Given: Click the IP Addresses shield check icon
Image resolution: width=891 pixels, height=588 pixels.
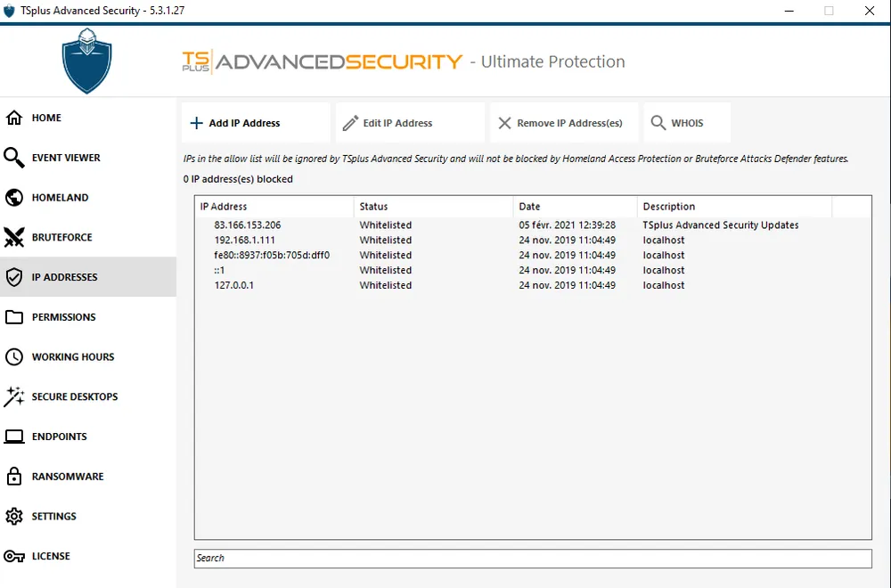Looking at the screenshot, I should [14, 277].
